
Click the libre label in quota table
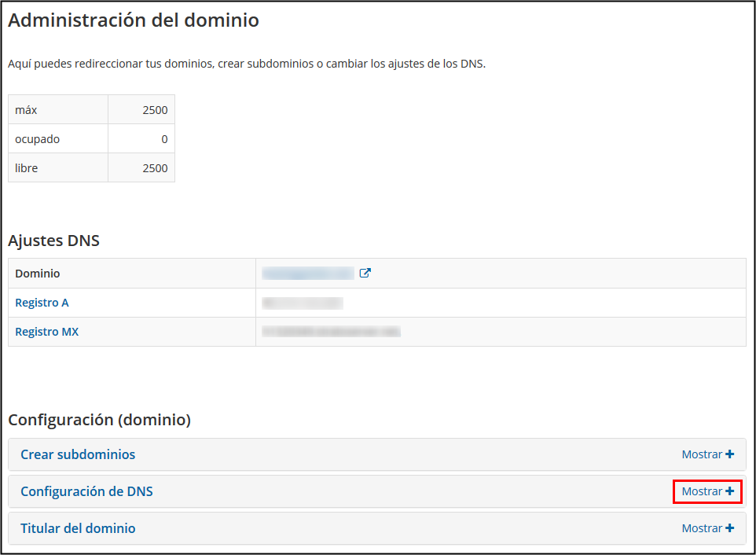tap(26, 168)
